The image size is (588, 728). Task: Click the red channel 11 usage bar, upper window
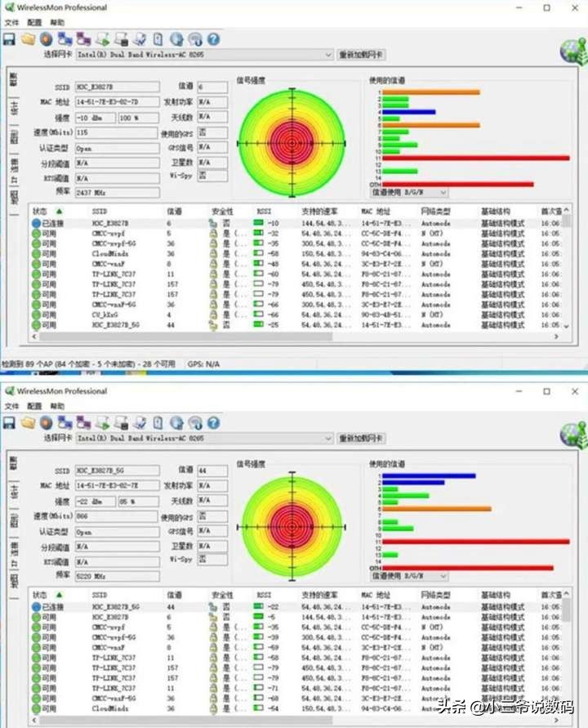475,159
